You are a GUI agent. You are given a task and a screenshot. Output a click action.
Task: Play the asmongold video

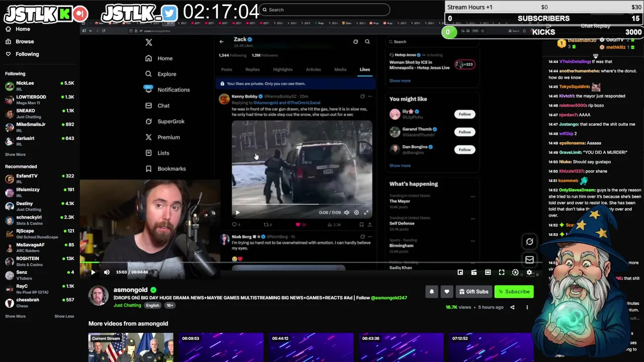point(93,272)
